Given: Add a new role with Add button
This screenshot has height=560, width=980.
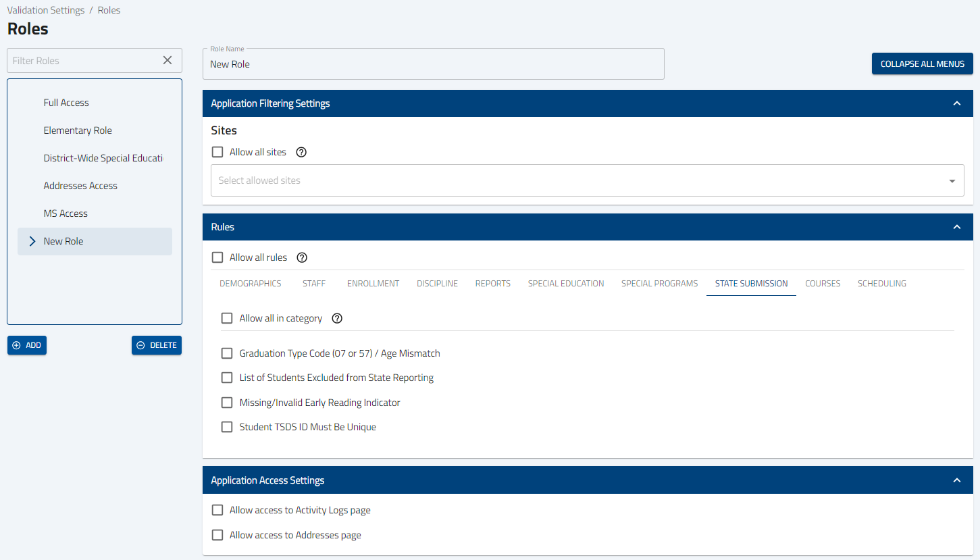Looking at the screenshot, I should pyautogui.click(x=27, y=345).
